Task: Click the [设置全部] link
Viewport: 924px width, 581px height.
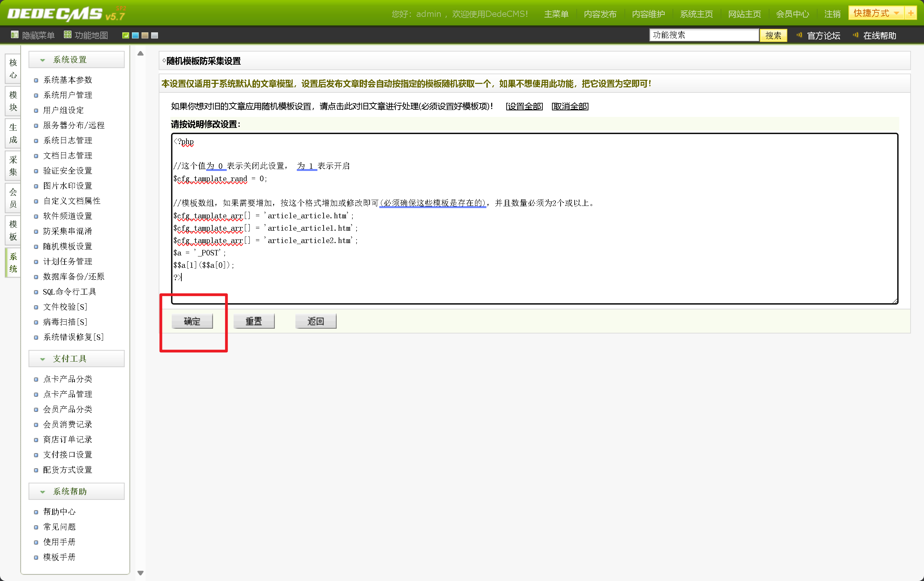Action: click(x=524, y=106)
